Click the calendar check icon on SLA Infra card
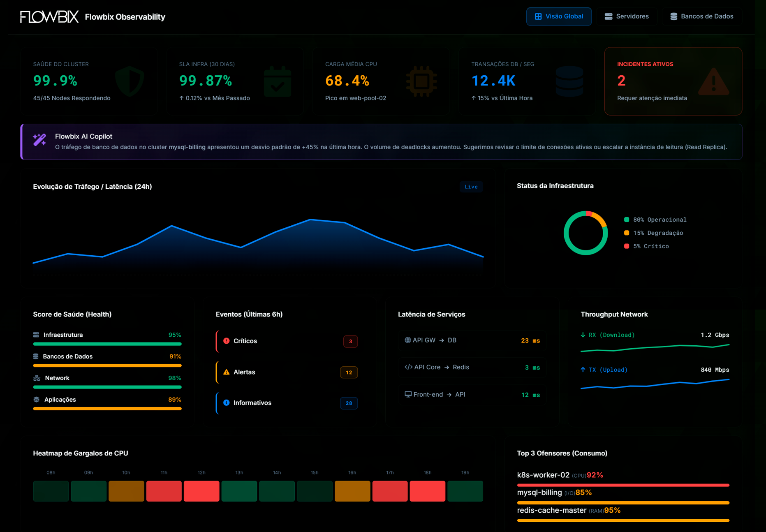 point(278,81)
